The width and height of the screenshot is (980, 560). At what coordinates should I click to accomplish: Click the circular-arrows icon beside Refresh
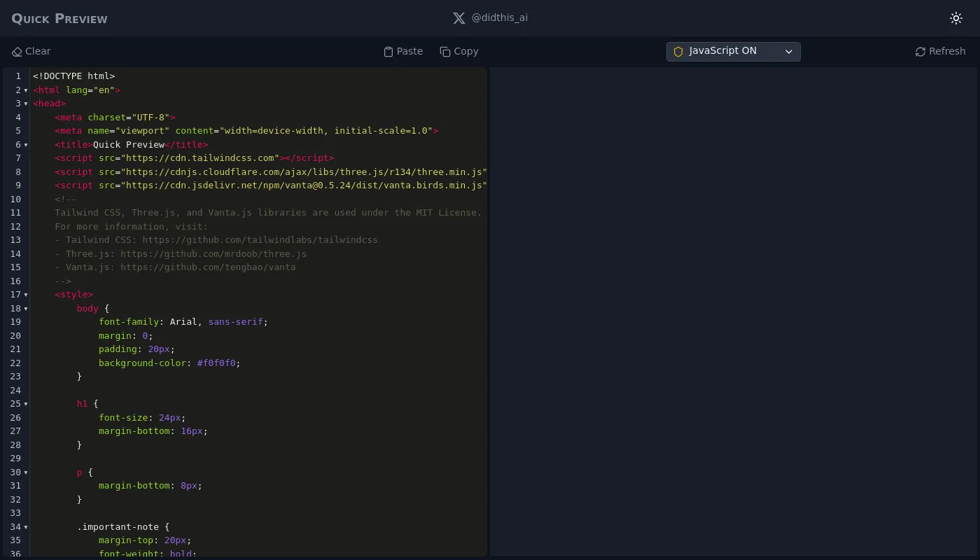pyautogui.click(x=920, y=52)
